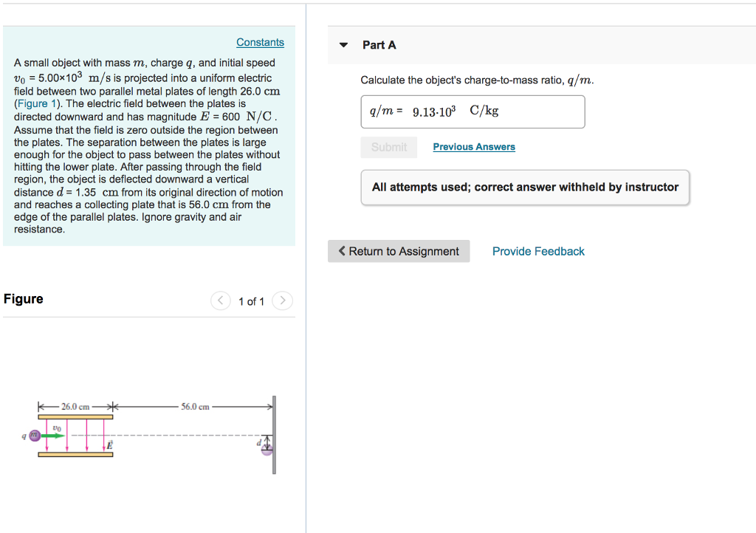
Task: Click the gray collecting plate in the figure
Action: (x=274, y=436)
